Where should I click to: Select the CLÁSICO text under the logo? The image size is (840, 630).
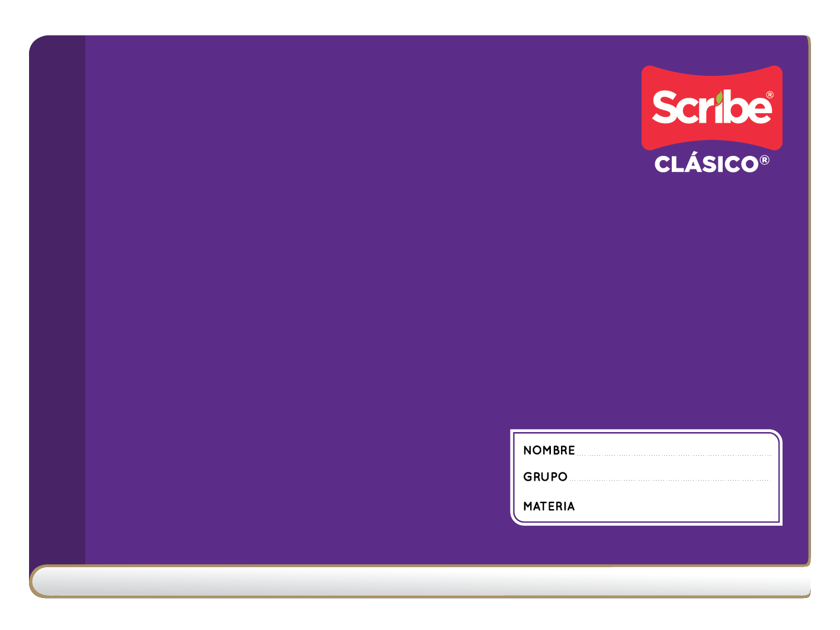(706, 164)
